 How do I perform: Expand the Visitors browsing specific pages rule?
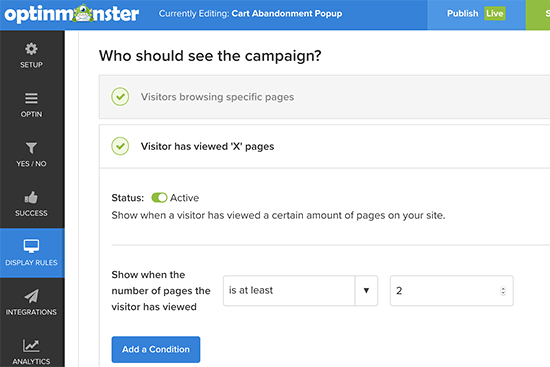pos(324,97)
